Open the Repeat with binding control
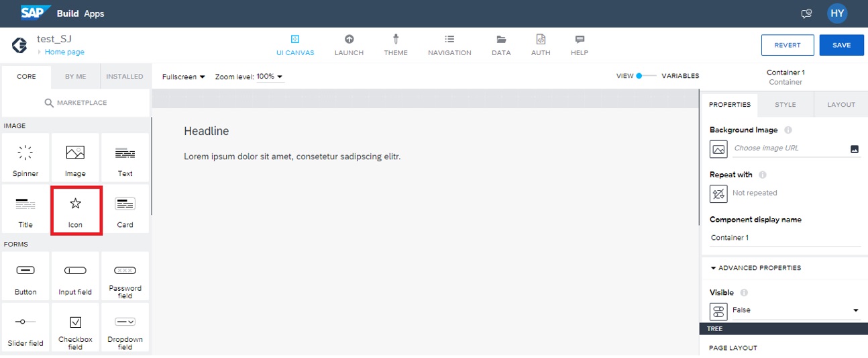The image size is (868, 358). tap(718, 193)
